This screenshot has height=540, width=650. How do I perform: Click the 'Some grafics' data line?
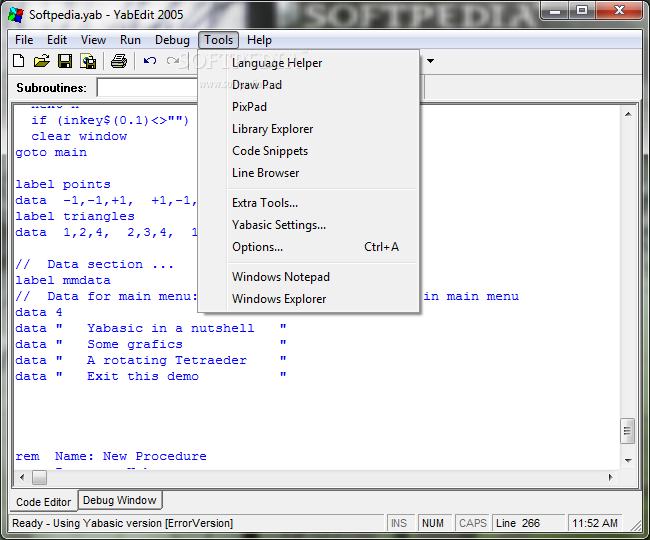(151, 344)
